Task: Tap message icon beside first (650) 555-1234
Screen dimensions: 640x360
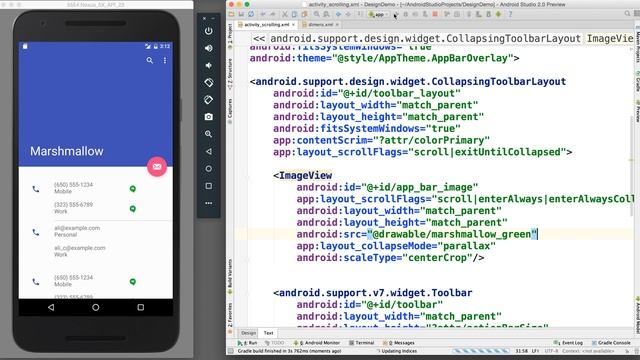Action: click(x=133, y=189)
